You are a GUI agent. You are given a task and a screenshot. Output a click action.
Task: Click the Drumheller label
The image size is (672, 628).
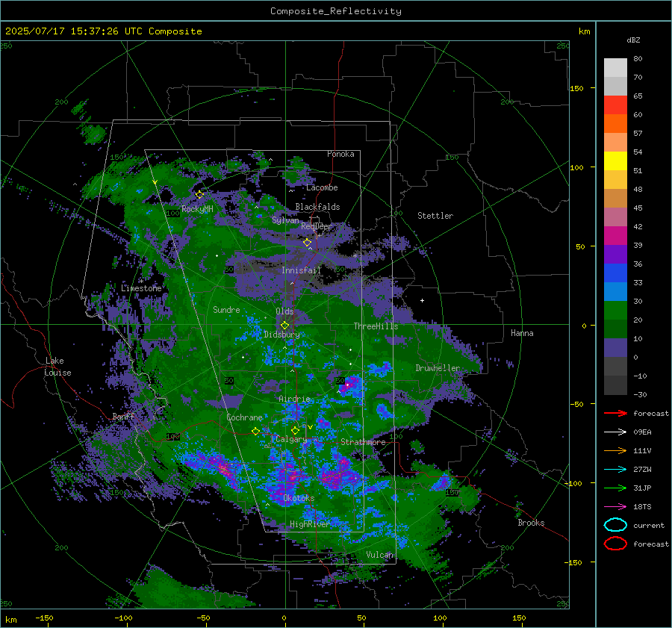[438, 368]
